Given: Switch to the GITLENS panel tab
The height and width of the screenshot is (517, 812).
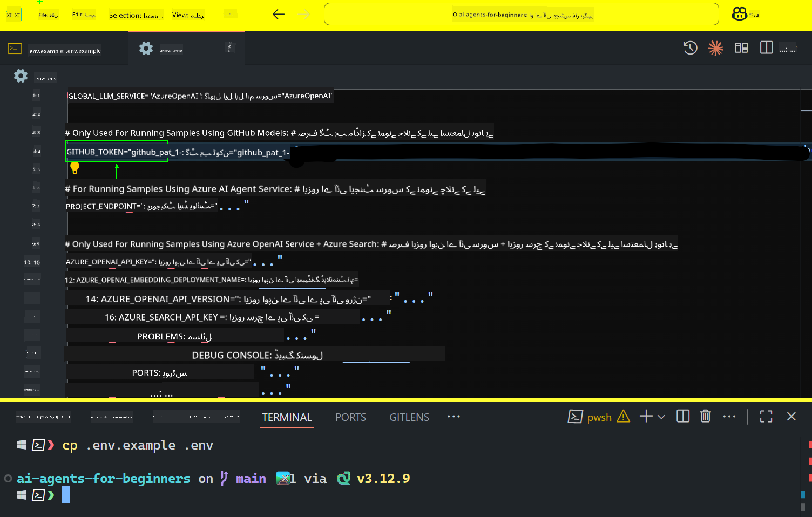Looking at the screenshot, I should click(409, 417).
